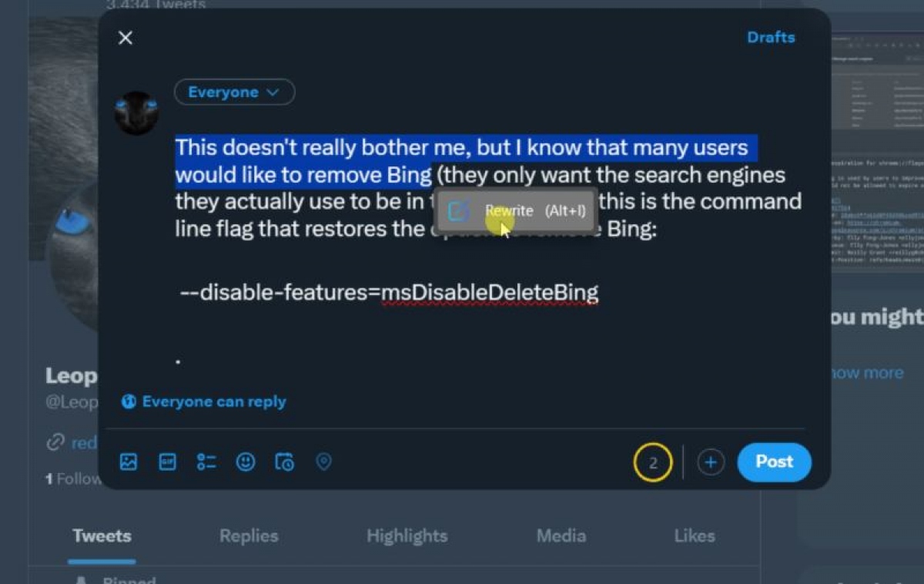Select the GIF picker icon
Screen dimensions: 924x584
click(x=167, y=461)
